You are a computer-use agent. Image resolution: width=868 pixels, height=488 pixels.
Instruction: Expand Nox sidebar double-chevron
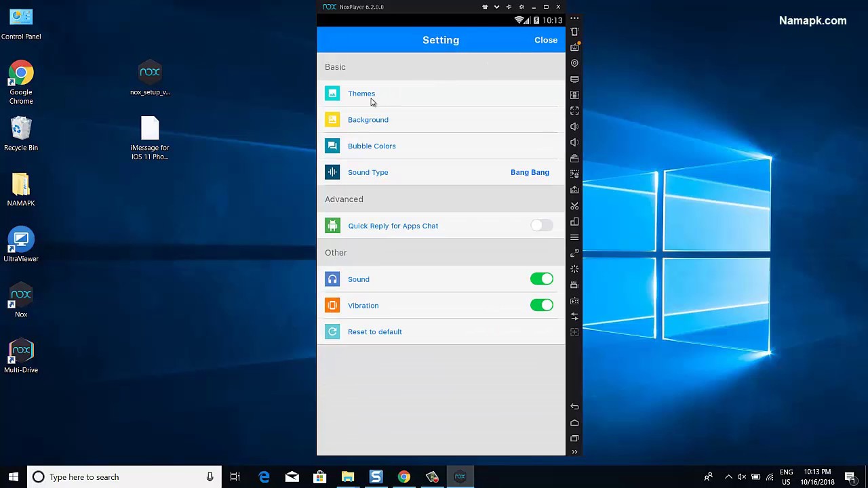coord(574,452)
